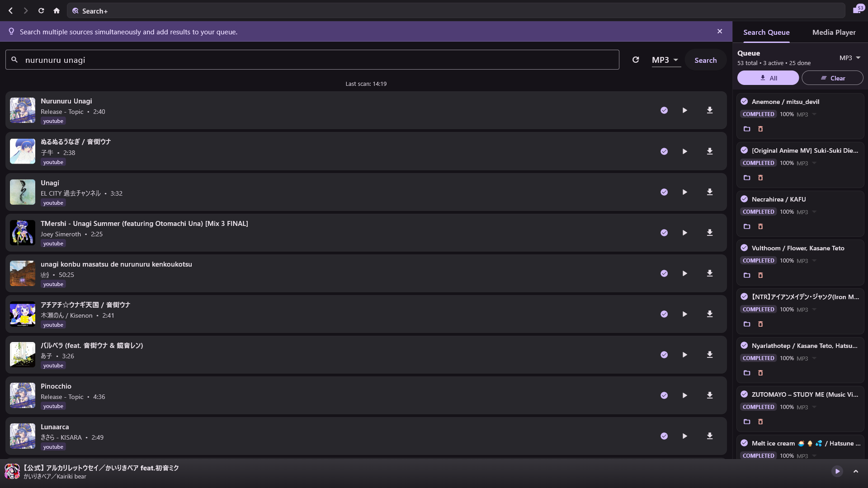Reload the page with the refresh icon
Screen dimensions: 868x488
(41, 11)
